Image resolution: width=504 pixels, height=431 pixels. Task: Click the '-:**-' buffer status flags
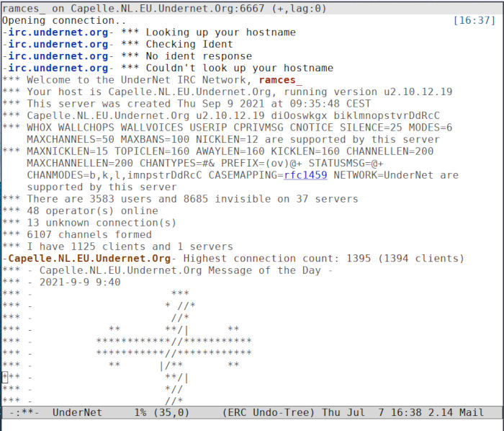[x=24, y=413]
